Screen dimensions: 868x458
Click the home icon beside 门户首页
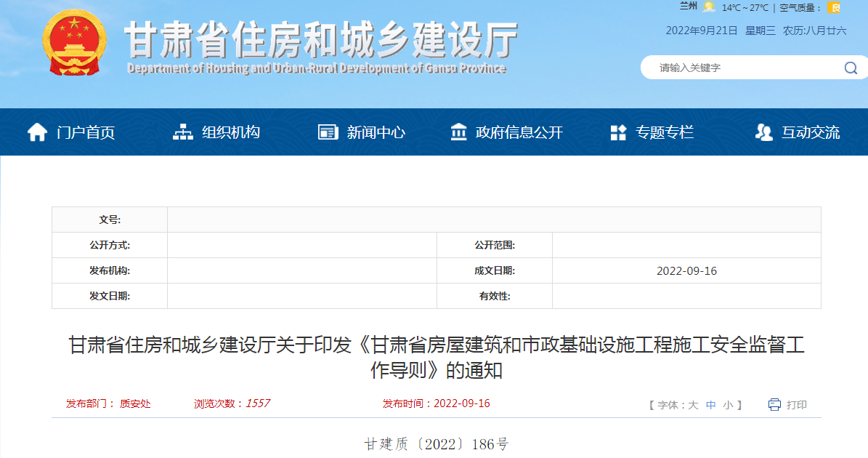pyautogui.click(x=37, y=132)
